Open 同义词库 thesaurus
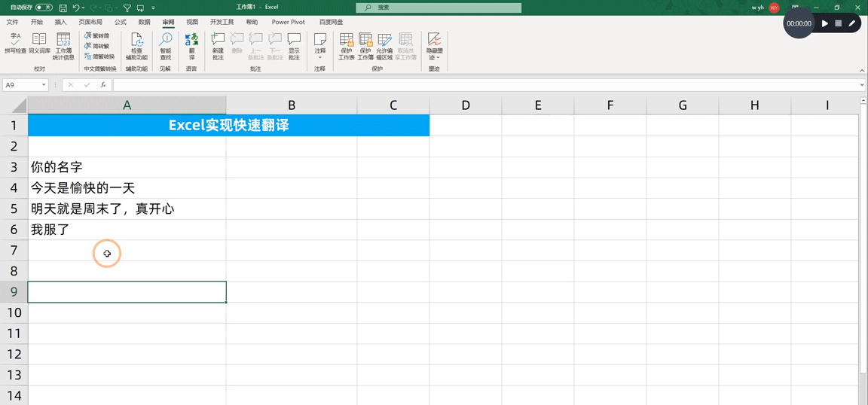 pyautogui.click(x=38, y=43)
